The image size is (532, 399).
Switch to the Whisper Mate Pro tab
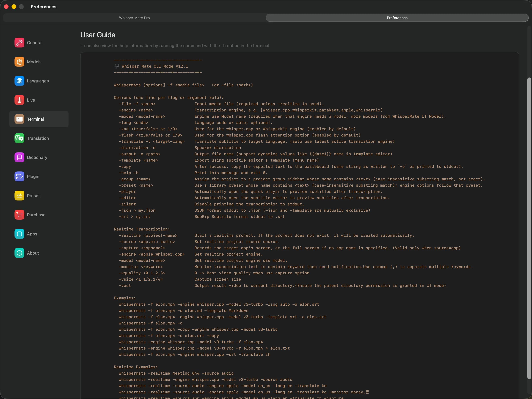point(134,18)
